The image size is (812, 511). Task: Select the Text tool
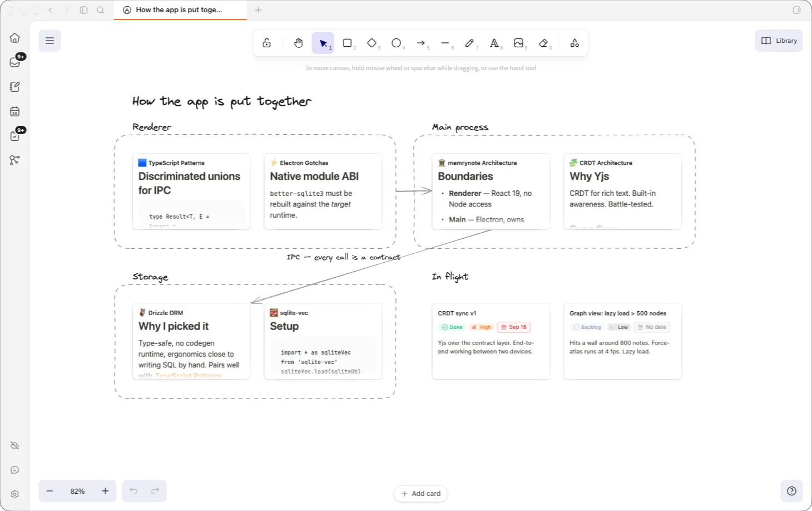494,43
